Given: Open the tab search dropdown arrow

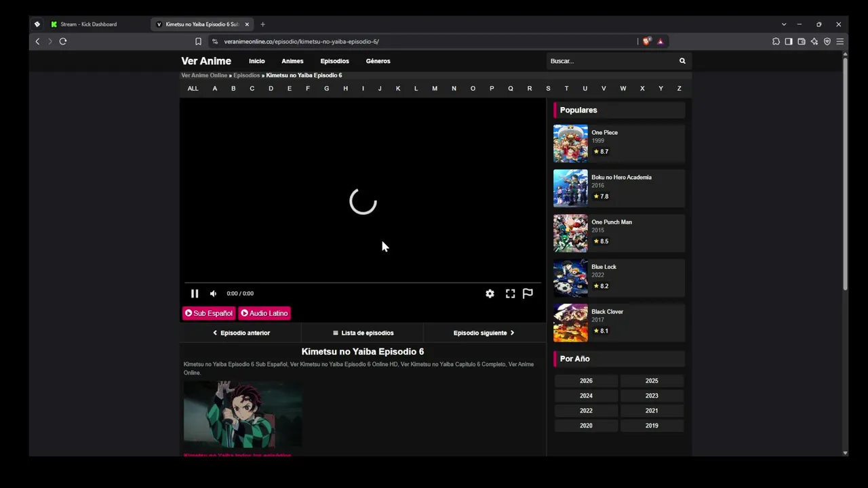Looking at the screenshot, I should [x=784, y=24].
